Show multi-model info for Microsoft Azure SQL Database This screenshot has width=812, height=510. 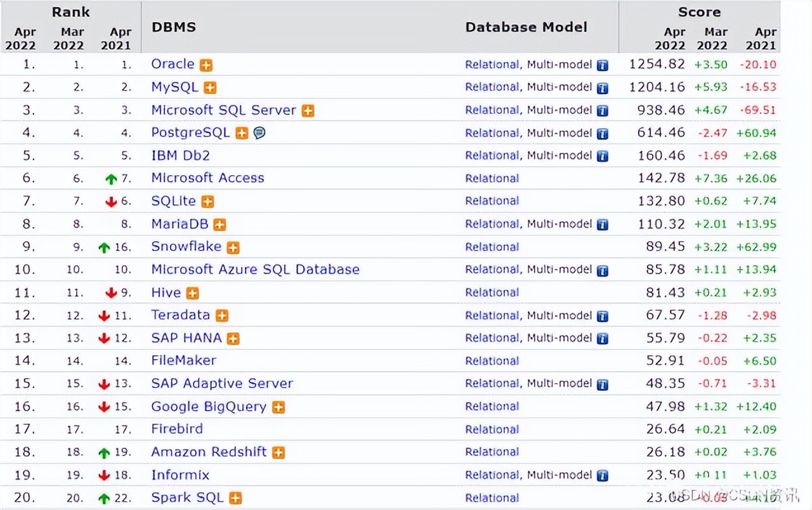point(603,271)
